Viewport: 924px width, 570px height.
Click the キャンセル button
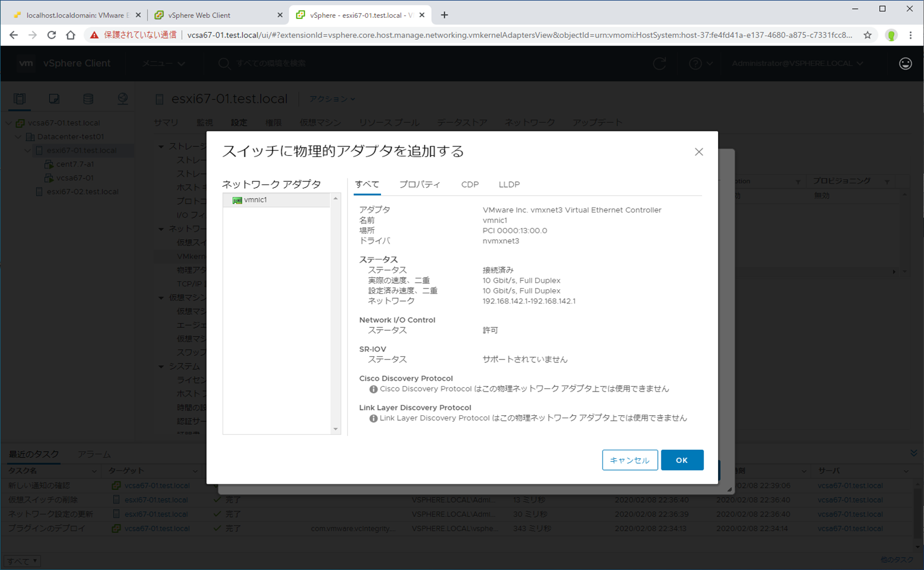[630, 460]
